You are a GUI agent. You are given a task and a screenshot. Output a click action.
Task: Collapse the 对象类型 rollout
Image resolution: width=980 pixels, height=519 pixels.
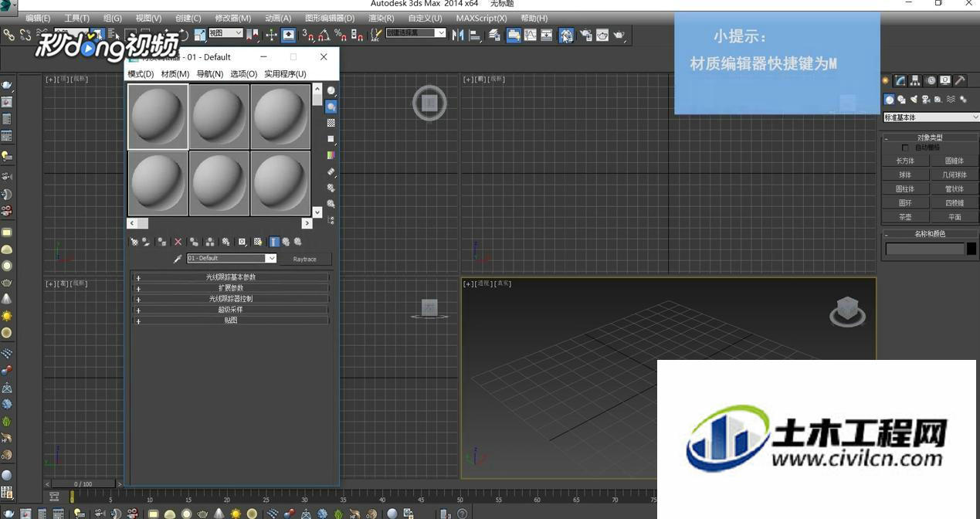(930, 137)
